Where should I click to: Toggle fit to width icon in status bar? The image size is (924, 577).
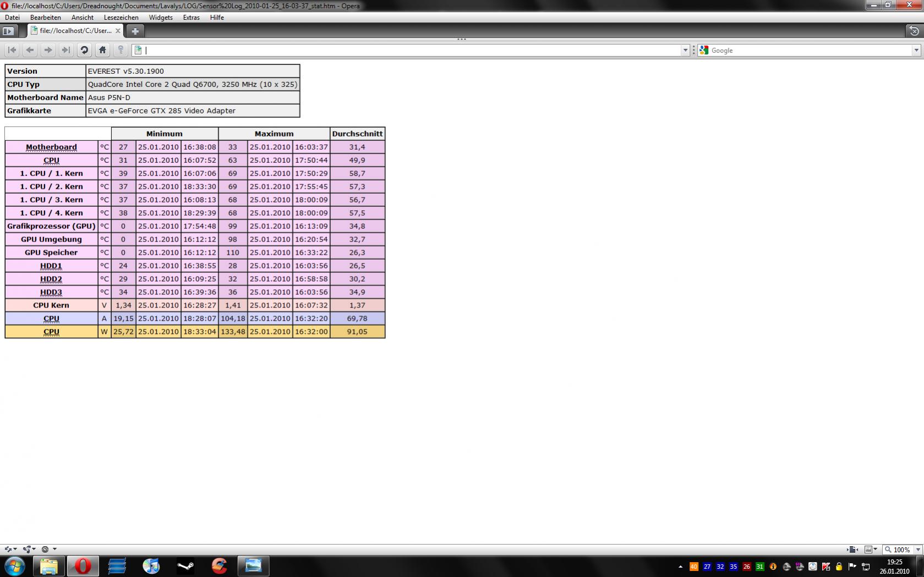pos(853,549)
